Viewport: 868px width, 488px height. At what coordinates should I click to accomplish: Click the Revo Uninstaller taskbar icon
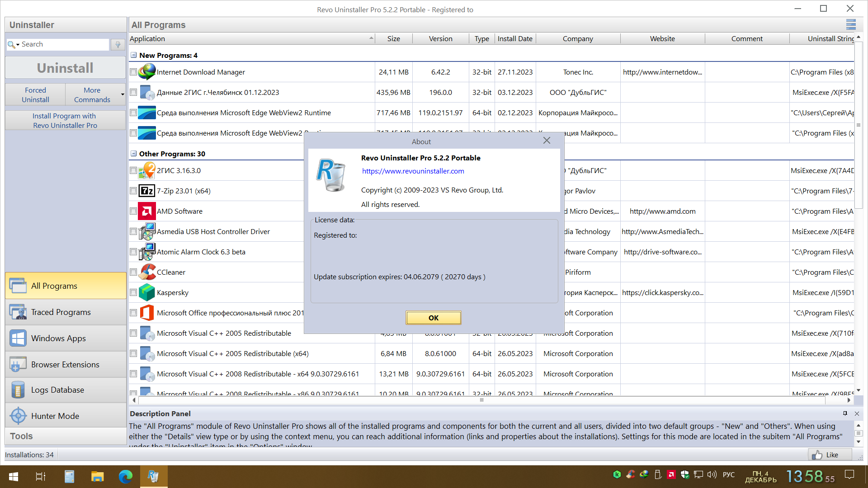tap(154, 476)
